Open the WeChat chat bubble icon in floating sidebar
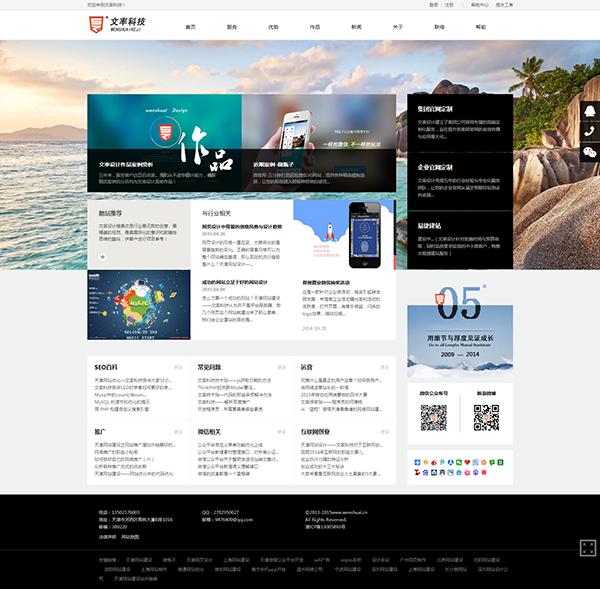This screenshot has width=600, height=589. click(x=590, y=152)
